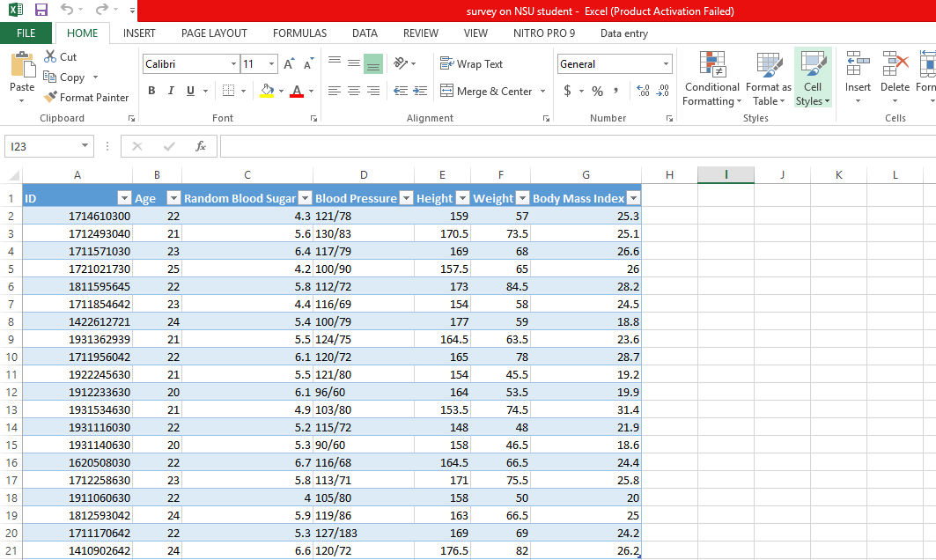
Task: Click the Cut scissors icon
Action: click(51, 57)
